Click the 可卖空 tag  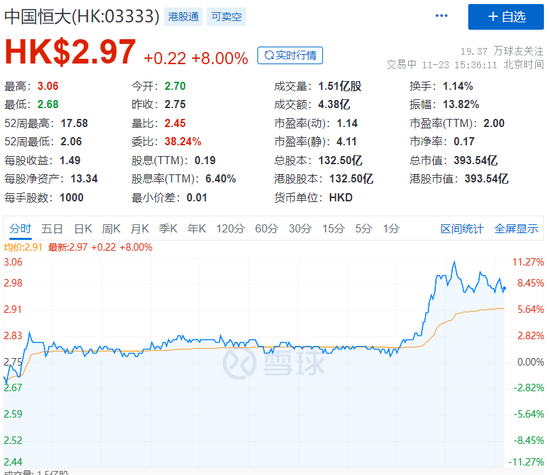(226, 17)
